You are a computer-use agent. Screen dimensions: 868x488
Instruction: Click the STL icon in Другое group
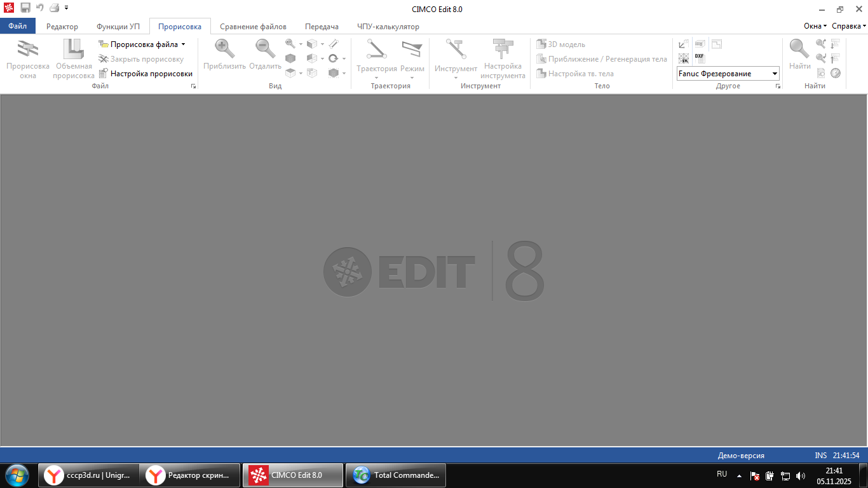pos(684,58)
